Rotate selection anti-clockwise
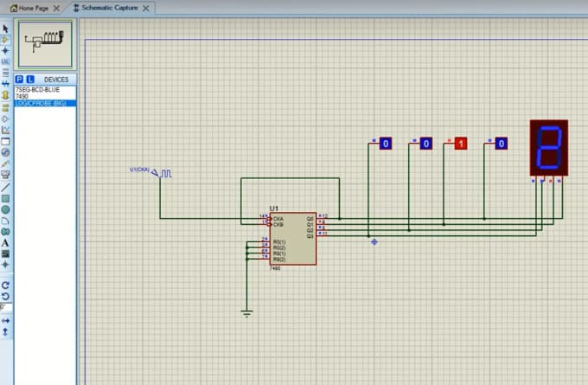Image resolution: width=588 pixels, height=385 pixels. click(x=5, y=297)
